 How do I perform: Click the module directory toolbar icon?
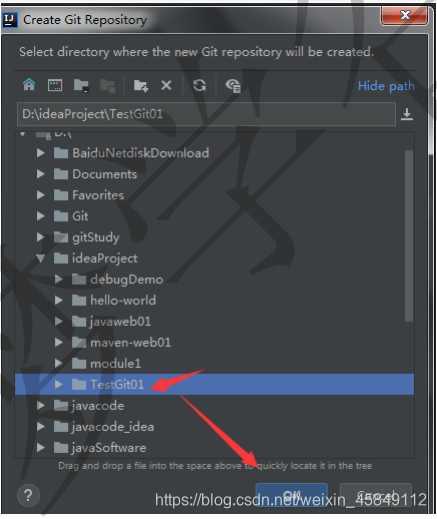tap(107, 86)
